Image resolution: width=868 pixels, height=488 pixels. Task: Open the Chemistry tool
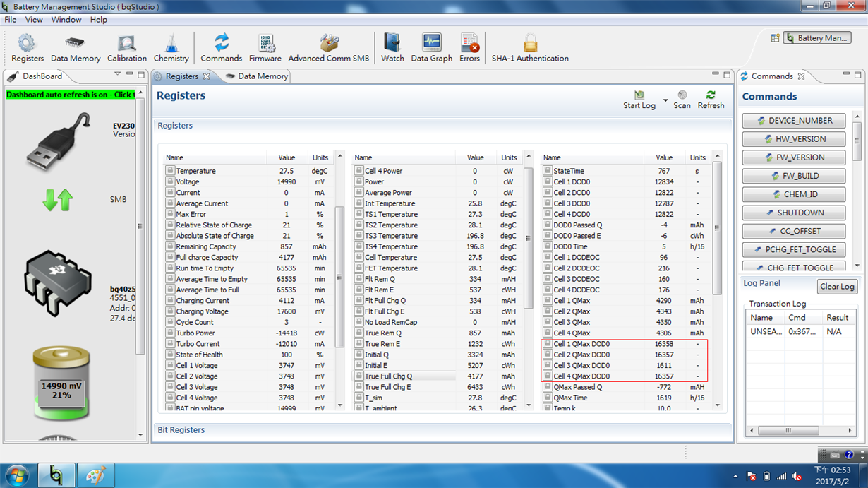171,48
